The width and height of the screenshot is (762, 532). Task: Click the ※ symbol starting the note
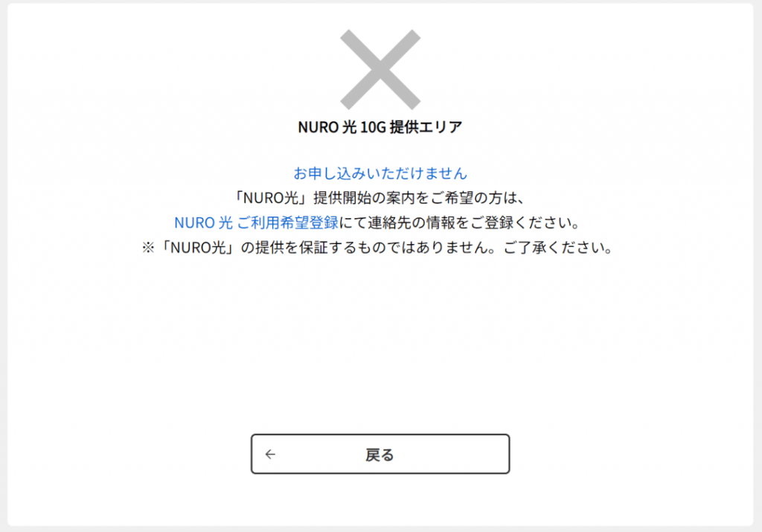[148, 247]
